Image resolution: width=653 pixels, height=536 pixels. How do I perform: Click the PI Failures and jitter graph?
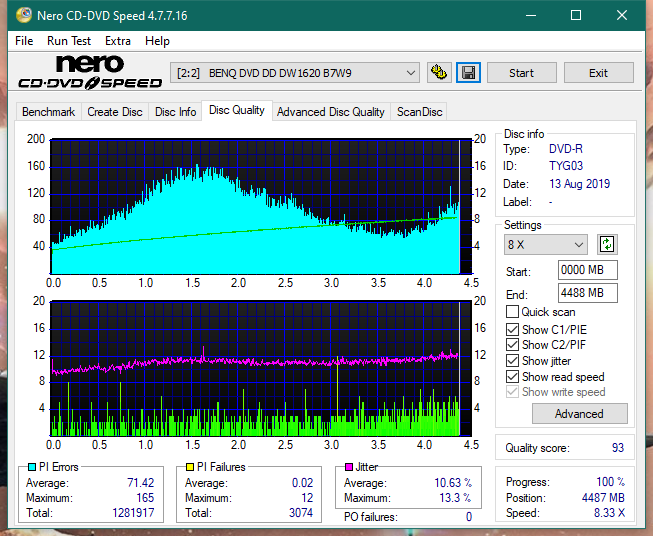(261, 369)
